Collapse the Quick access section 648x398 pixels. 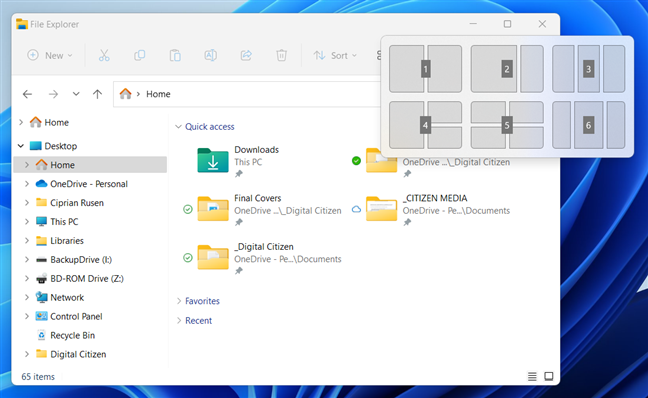(x=178, y=126)
